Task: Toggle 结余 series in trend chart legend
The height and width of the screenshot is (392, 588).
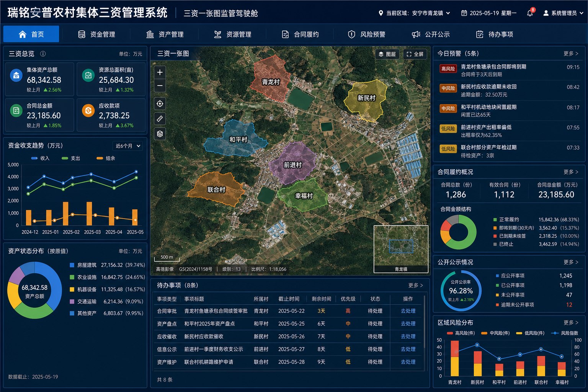Action: [106, 158]
